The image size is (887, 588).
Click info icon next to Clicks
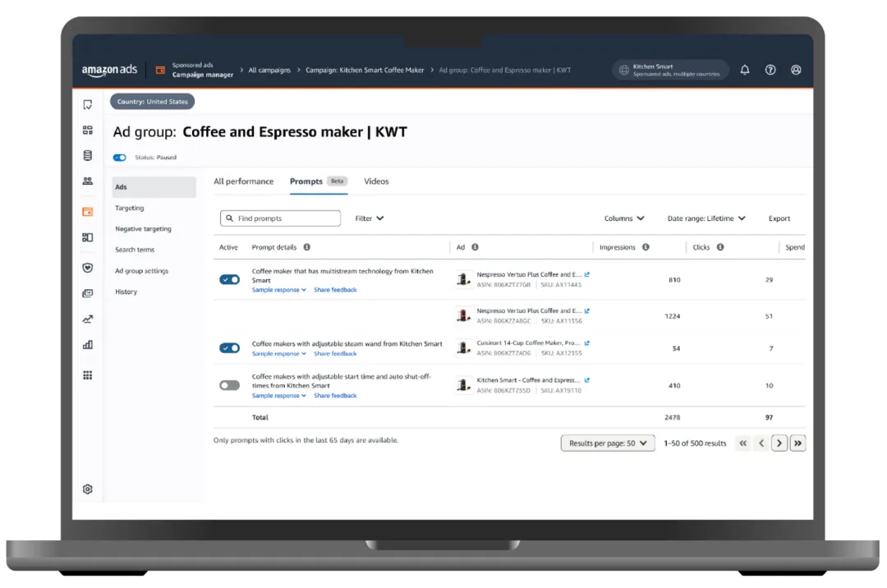point(720,247)
